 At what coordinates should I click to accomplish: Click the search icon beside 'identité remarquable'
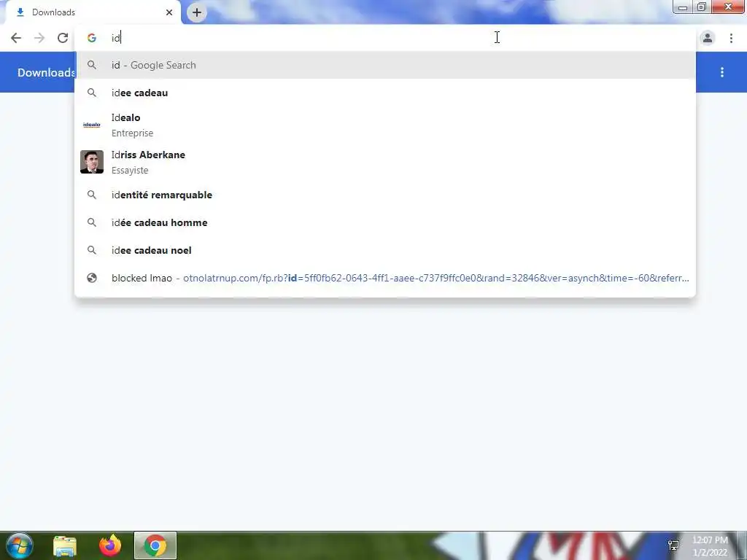point(91,195)
